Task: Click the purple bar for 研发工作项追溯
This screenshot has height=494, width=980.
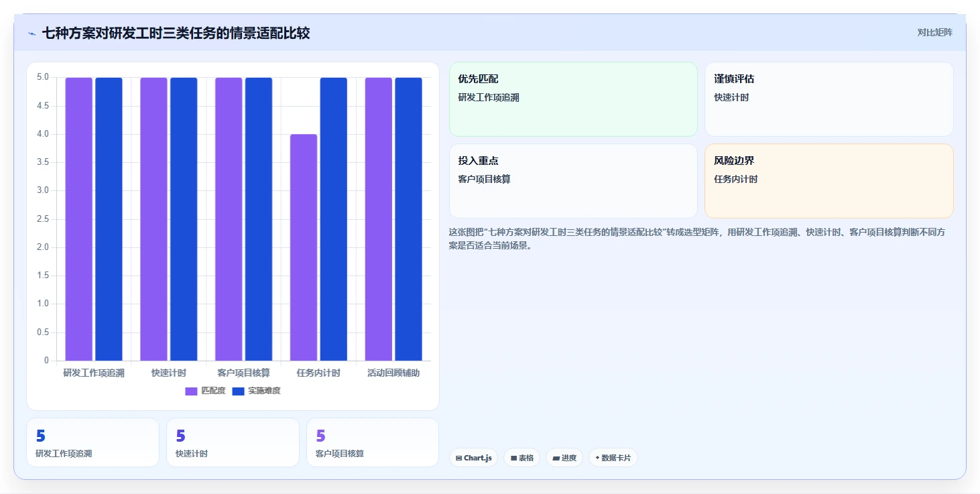Action: tap(79, 219)
